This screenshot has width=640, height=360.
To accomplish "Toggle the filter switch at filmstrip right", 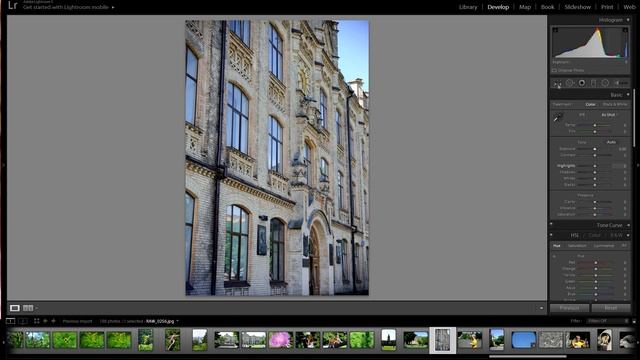I will pyautogui.click(x=634, y=321).
